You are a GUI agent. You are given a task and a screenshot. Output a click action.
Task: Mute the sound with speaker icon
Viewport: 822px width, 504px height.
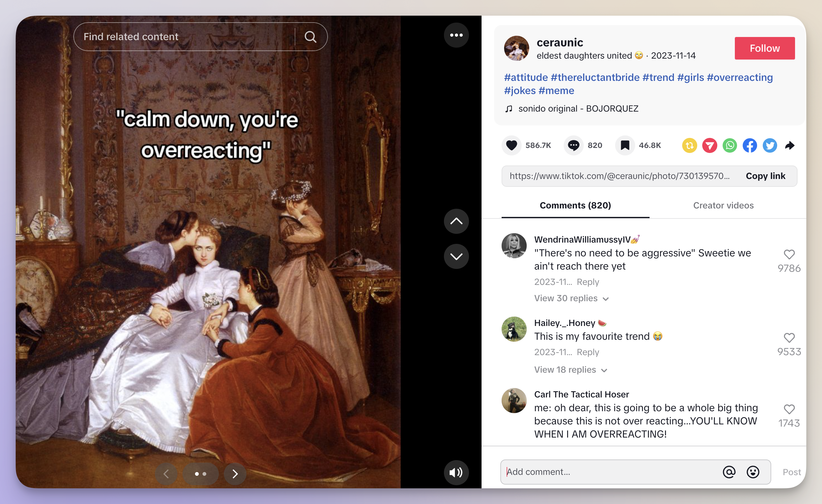click(456, 472)
